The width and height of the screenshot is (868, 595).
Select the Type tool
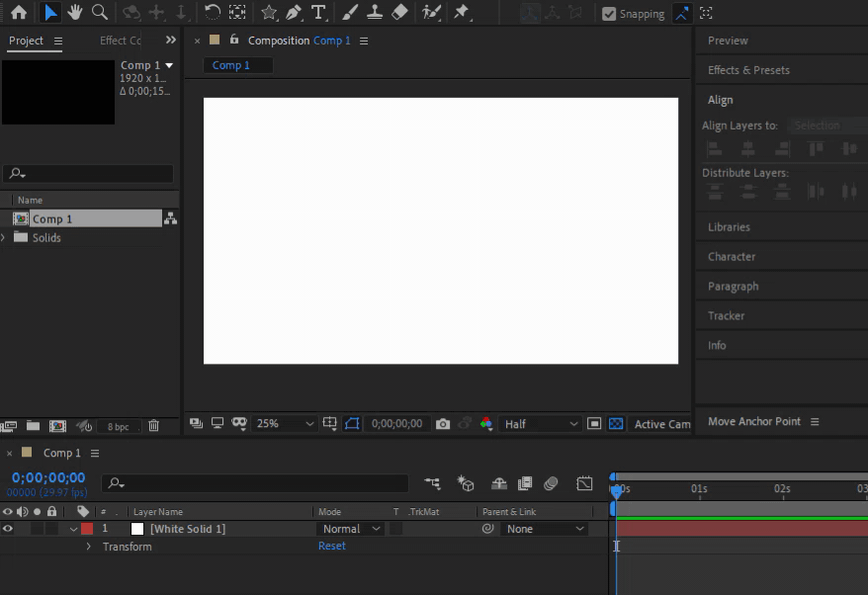point(319,12)
